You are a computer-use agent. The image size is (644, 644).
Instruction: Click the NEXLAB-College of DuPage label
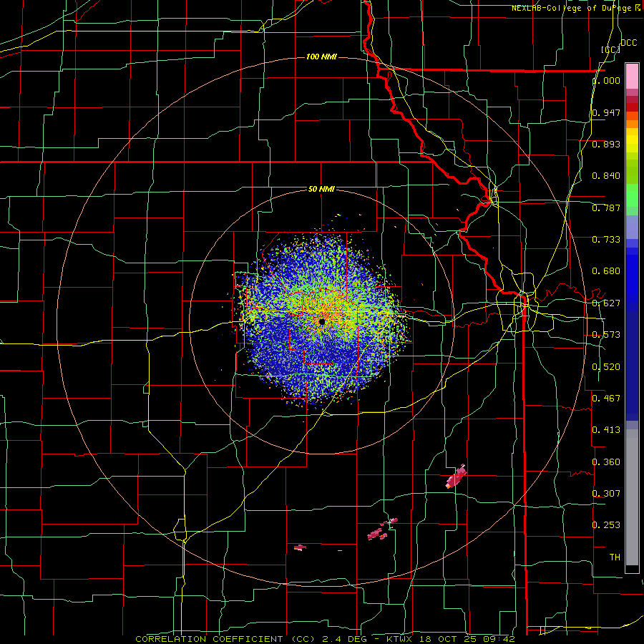[575, 8]
